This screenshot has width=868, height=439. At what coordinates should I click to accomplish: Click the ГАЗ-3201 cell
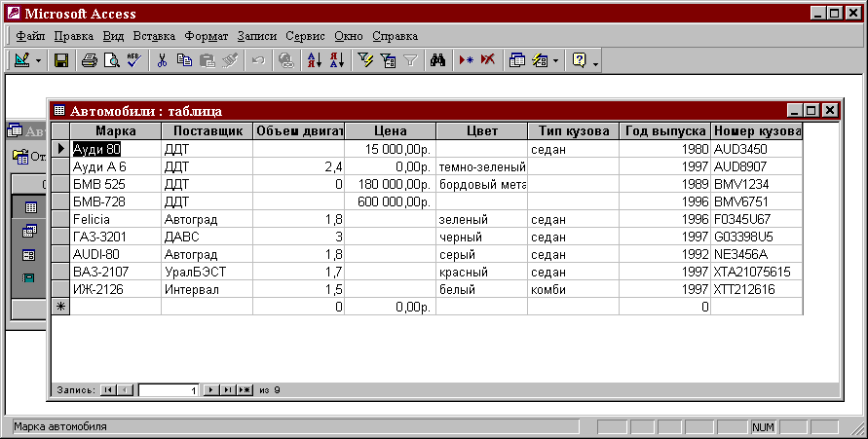coord(116,237)
